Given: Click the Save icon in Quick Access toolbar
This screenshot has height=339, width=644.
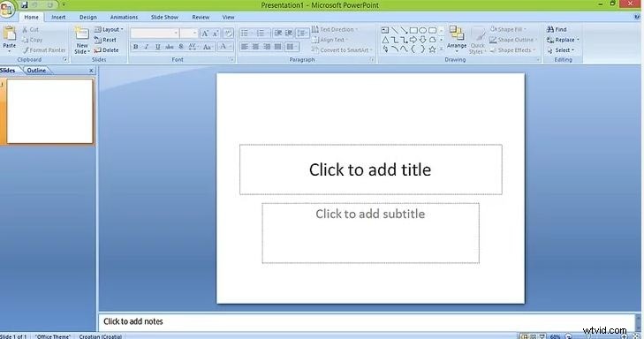Looking at the screenshot, I should pos(24,5).
